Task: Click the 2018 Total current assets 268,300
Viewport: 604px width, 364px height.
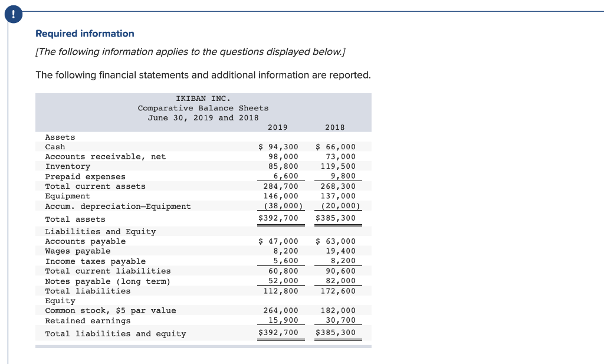Action: point(338,186)
